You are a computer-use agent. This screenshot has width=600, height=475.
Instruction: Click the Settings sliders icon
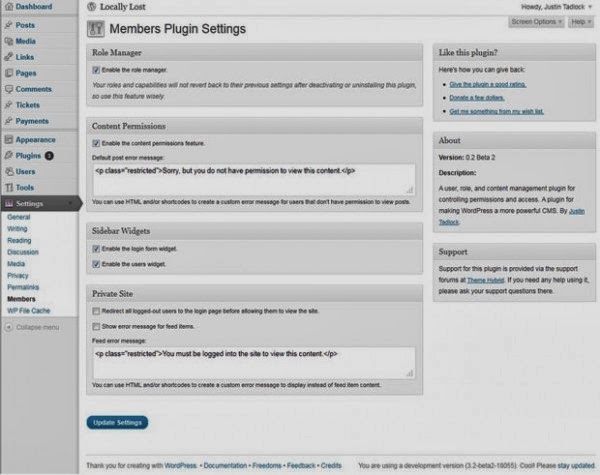tap(9, 203)
